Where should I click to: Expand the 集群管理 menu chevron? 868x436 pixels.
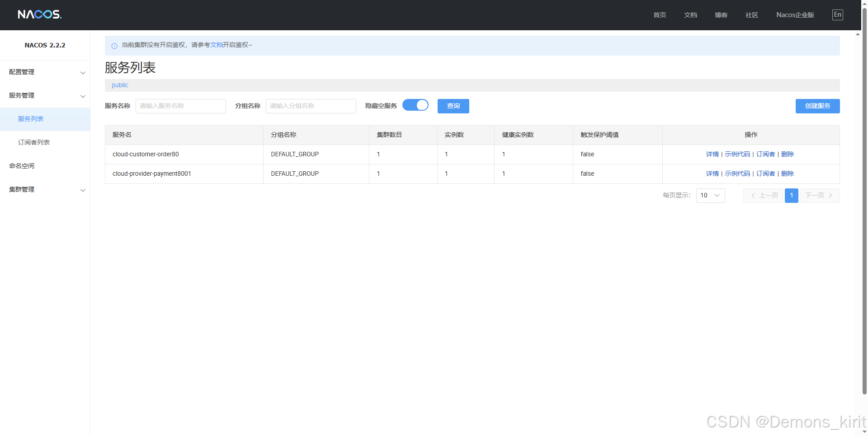pos(83,190)
